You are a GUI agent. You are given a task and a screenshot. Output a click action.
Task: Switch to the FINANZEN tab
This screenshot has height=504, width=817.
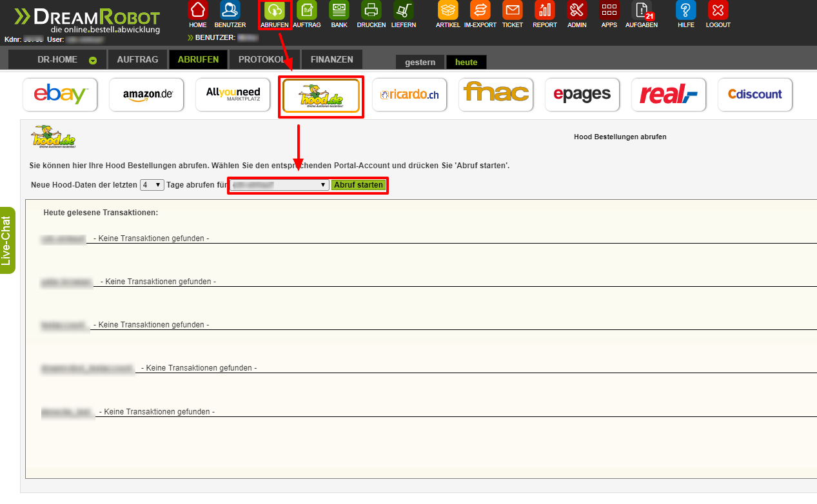pyautogui.click(x=331, y=59)
